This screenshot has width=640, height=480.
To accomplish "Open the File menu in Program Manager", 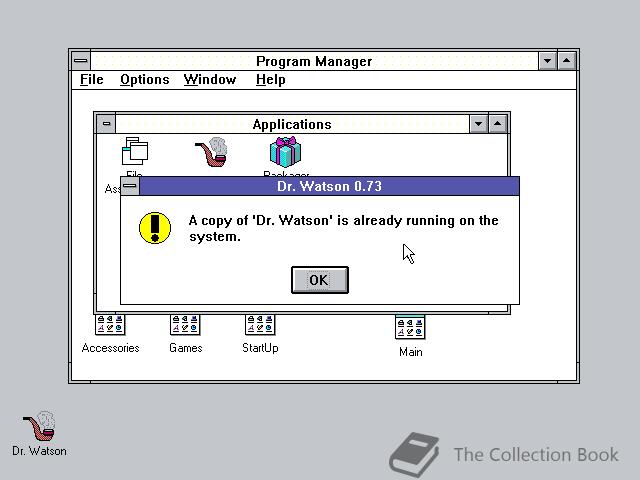I will point(91,80).
